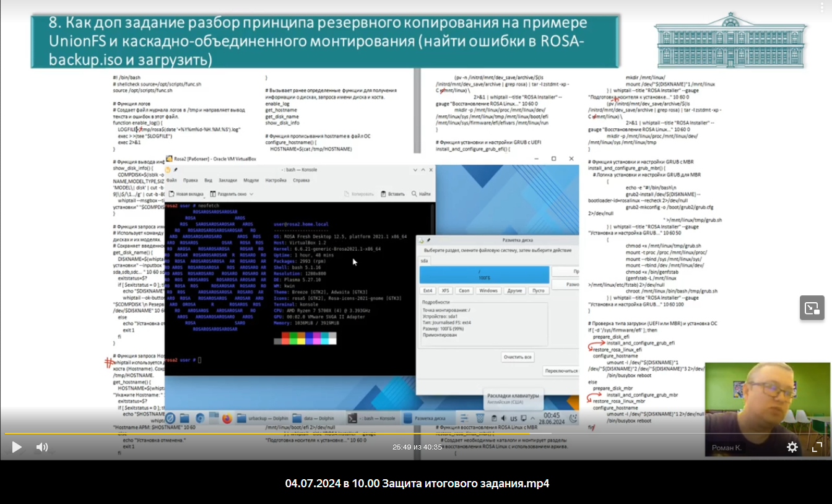The height and width of the screenshot is (504, 832).
Task: Switch to data — Dolphin taskbar window
Action: pos(318,419)
